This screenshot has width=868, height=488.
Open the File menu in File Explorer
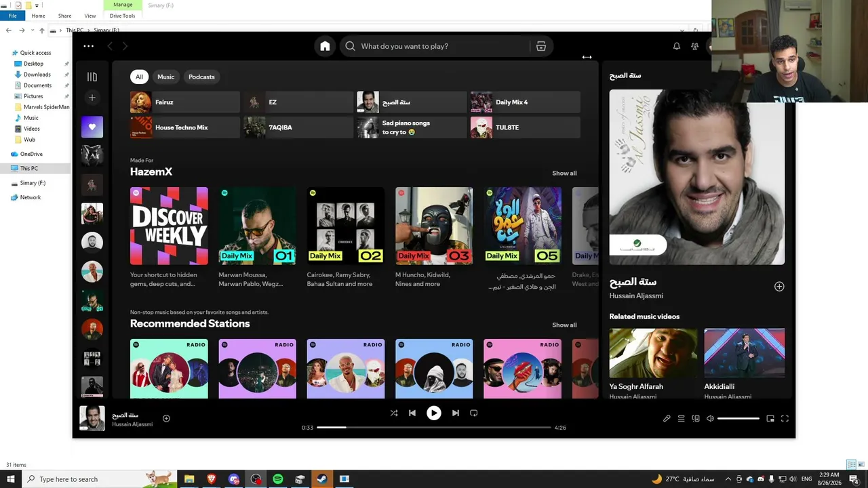tap(12, 16)
